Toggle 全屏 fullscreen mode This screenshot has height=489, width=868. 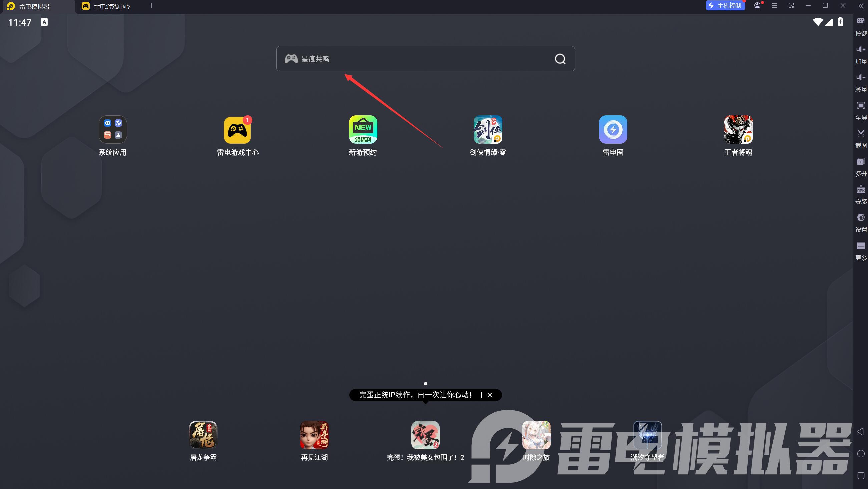tap(861, 105)
